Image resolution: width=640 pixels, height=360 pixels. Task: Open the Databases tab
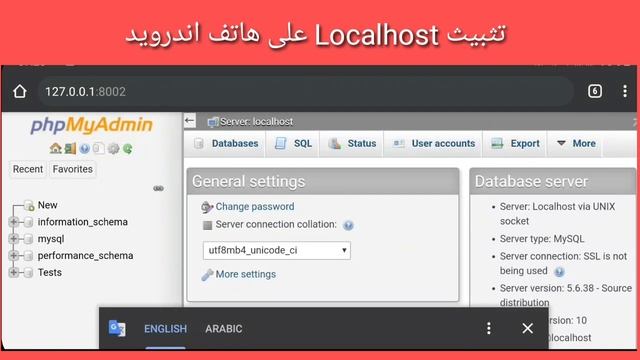[x=226, y=144]
